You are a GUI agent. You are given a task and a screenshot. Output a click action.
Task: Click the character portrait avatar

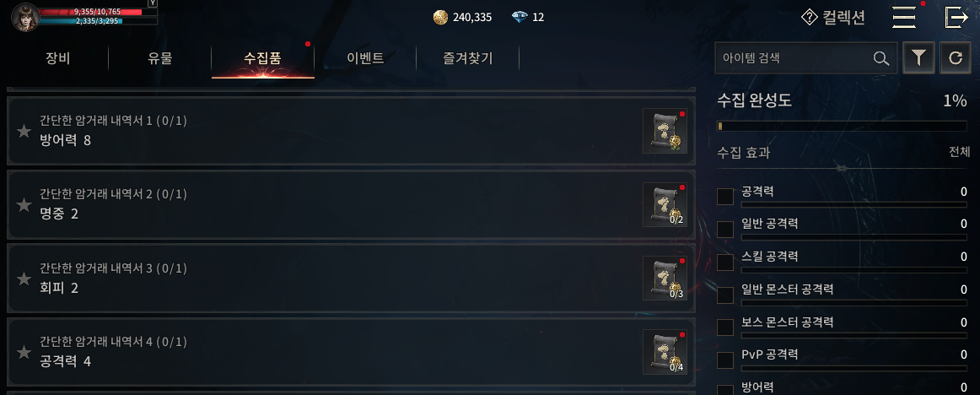pyautogui.click(x=25, y=17)
